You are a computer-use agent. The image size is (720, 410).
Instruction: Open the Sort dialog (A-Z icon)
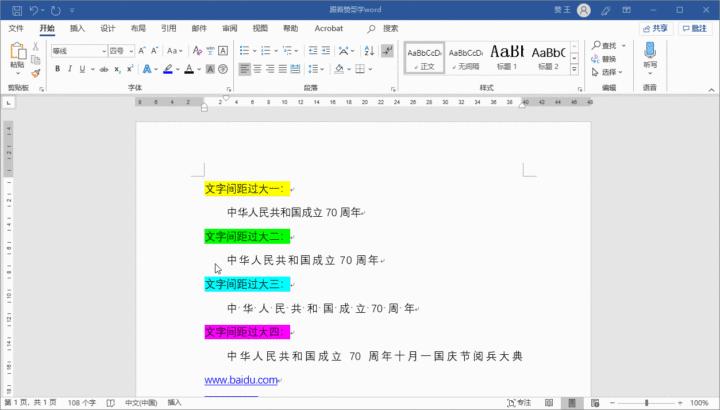(369, 51)
